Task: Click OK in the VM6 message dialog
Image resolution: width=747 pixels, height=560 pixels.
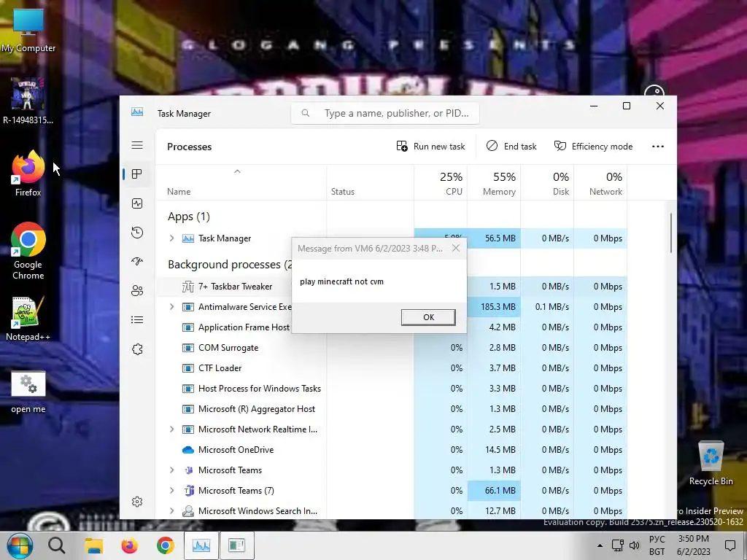Action: [x=428, y=317]
